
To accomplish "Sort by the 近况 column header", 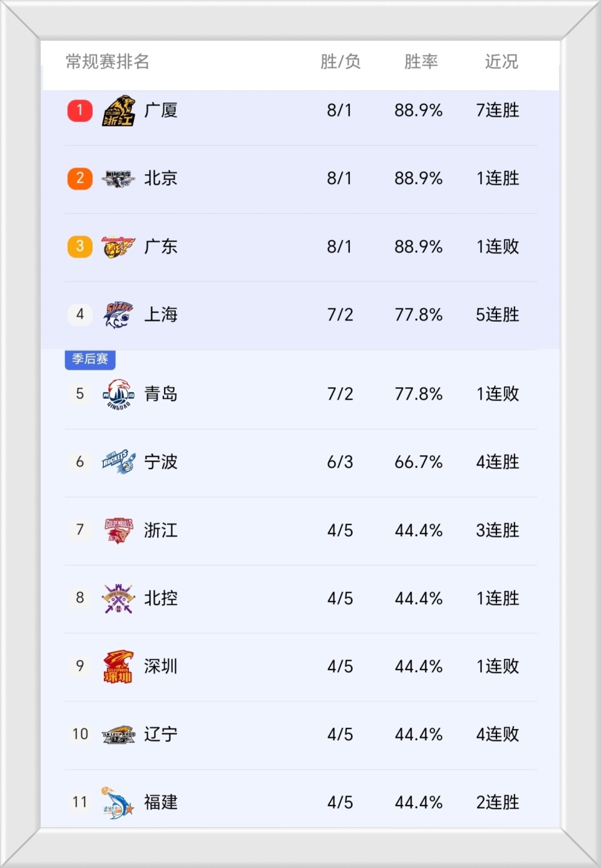I will (x=501, y=62).
